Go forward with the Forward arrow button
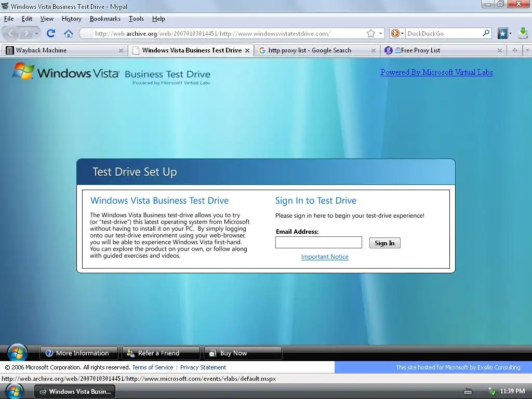 26,33
